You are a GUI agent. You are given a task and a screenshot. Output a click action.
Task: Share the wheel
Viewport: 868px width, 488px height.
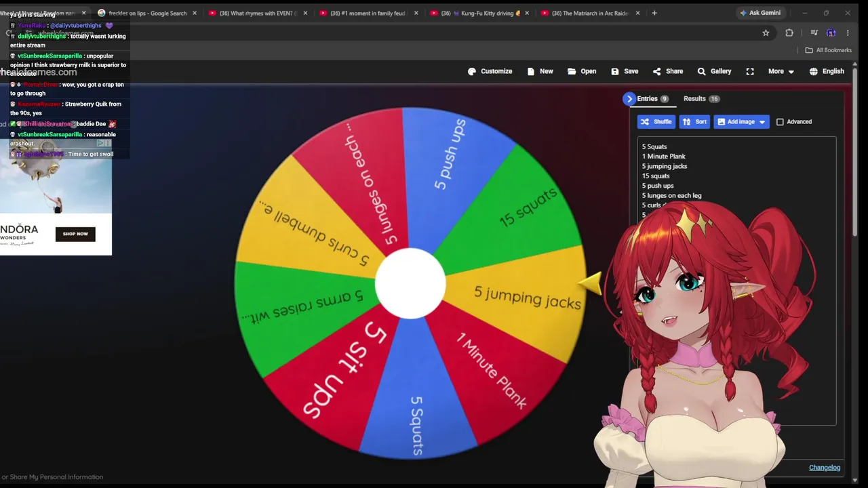click(668, 71)
